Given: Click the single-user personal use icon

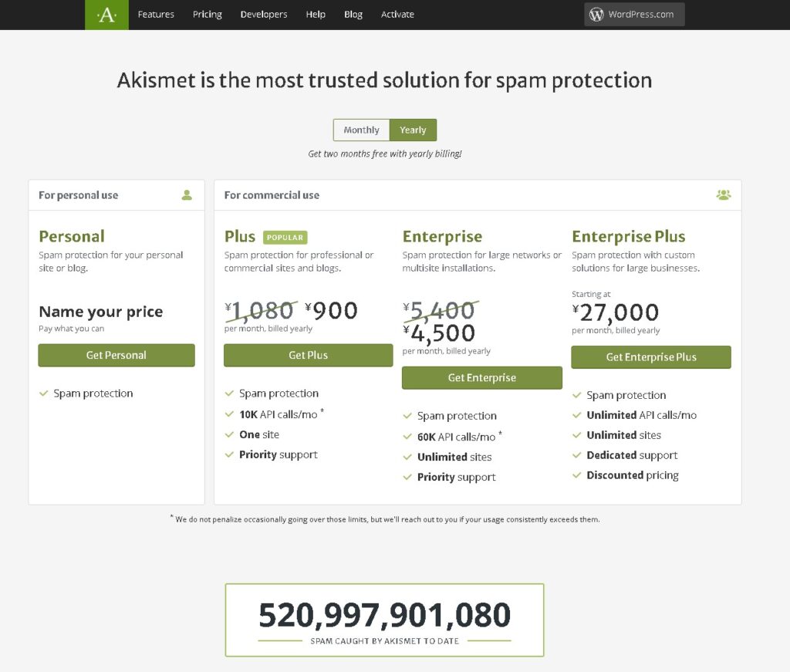Looking at the screenshot, I should coord(187,195).
